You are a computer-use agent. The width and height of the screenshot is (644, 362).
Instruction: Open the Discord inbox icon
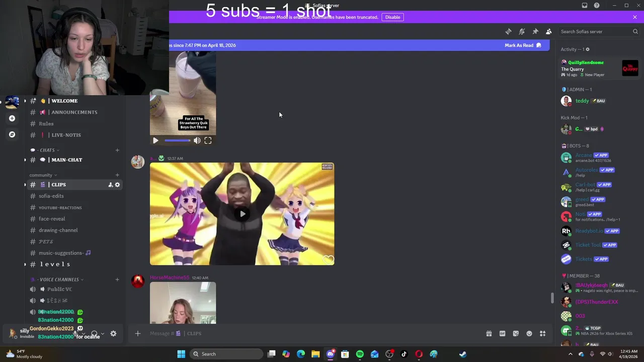pos(585,6)
